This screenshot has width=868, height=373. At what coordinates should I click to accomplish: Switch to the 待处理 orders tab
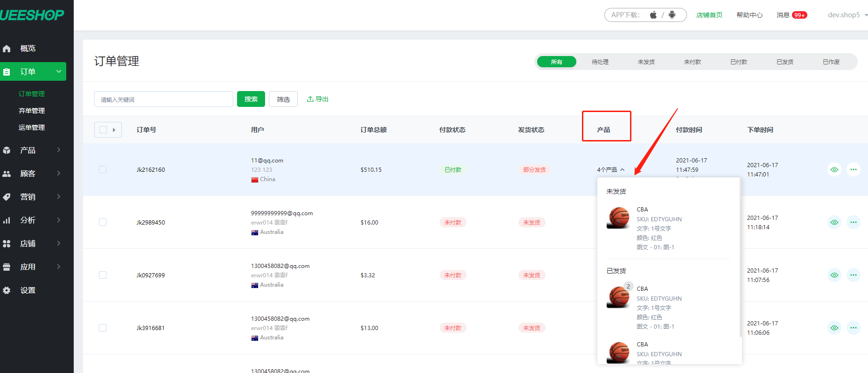[600, 62]
